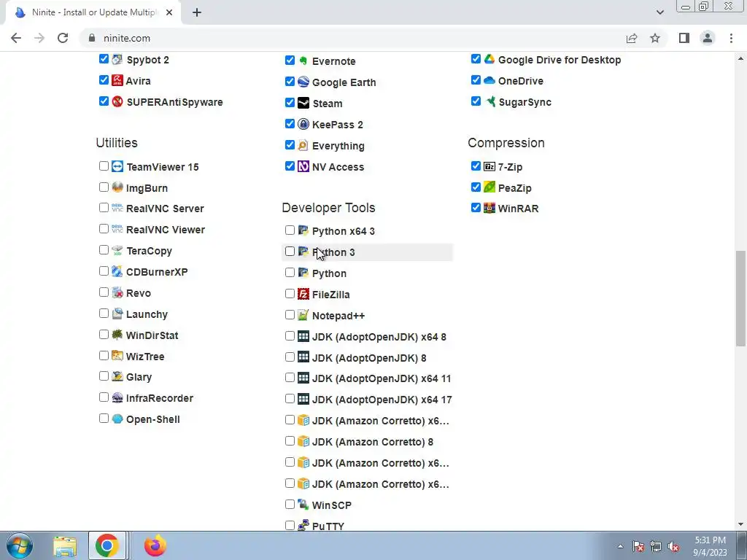This screenshot has width=747, height=560.
Task: Check the JDK (AdoptOpenJDK) x64 17 checkbox
Action: [x=290, y=399]
